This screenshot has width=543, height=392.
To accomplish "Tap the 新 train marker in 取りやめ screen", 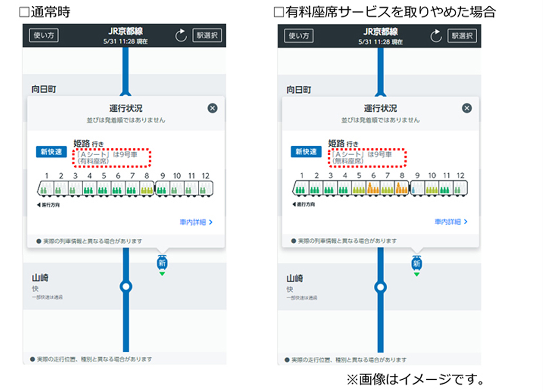I will tap(417, 263).
